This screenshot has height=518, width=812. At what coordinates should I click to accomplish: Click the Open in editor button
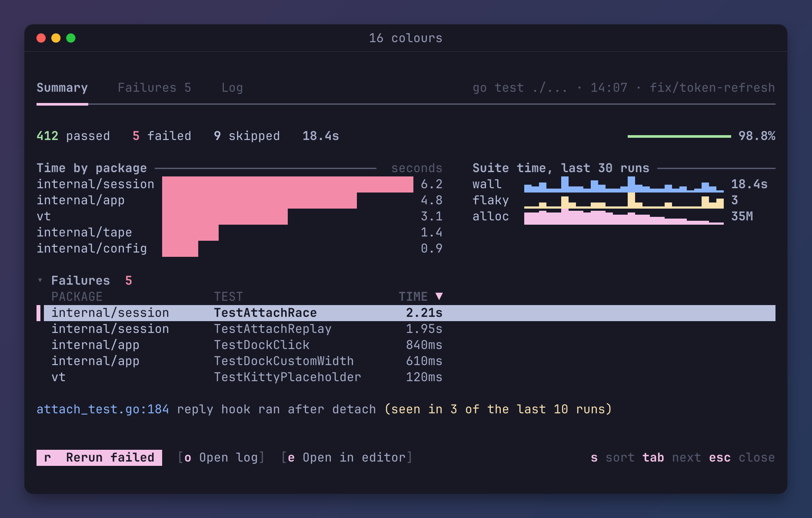click(x=347, y=458)
